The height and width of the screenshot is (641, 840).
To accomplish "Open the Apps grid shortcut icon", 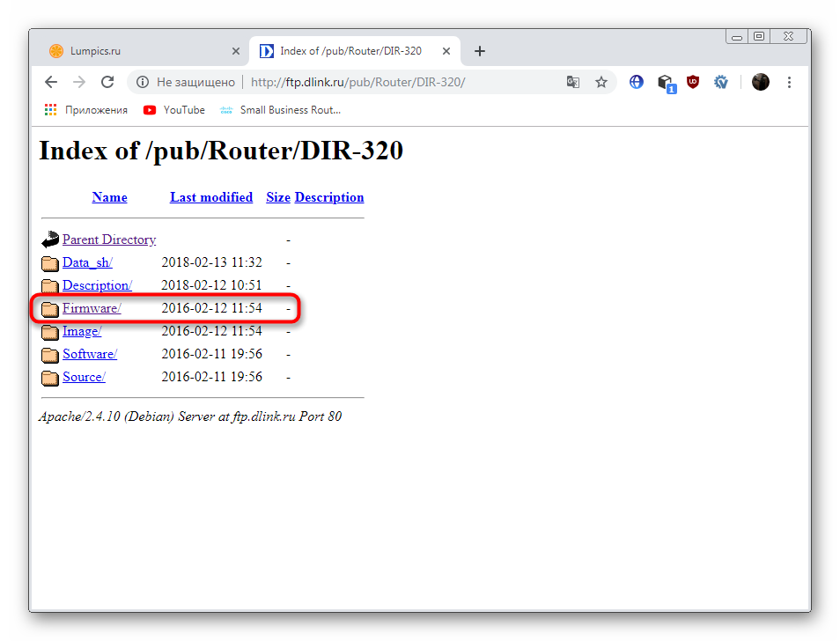I will tap(51, 110).
